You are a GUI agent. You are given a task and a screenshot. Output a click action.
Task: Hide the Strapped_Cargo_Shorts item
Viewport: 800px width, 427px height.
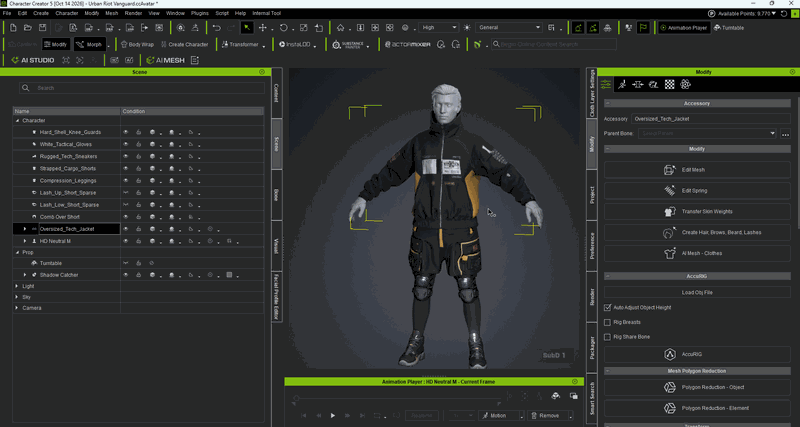click(x=126, y=168)
